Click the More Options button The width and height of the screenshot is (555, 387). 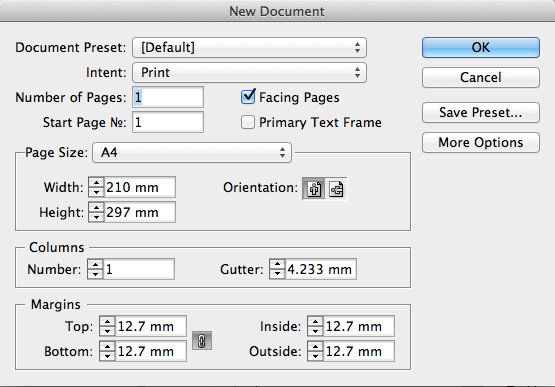(481, 142)
